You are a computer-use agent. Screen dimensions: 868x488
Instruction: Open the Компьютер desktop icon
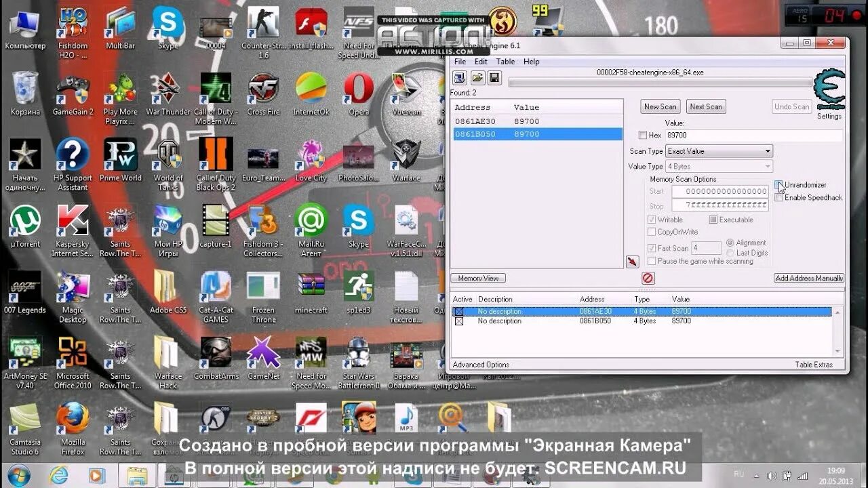pos(25,29)
